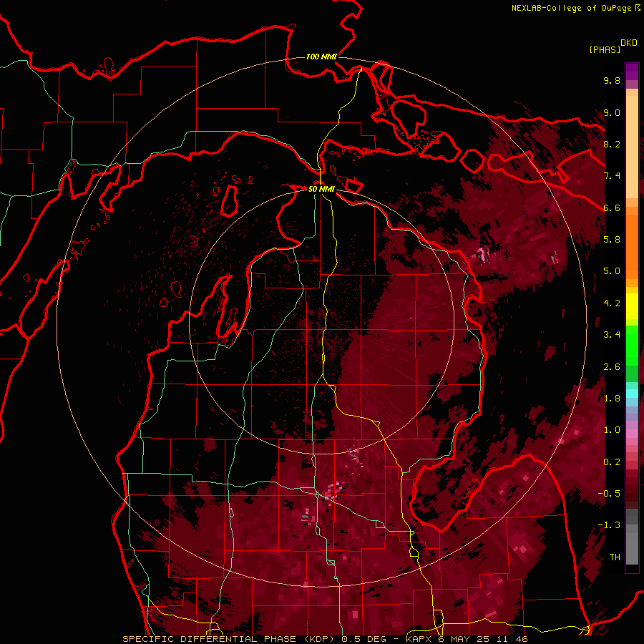Click the -1.3 scale value
This screenshot has height=644, width=644.
pos(609,525)
